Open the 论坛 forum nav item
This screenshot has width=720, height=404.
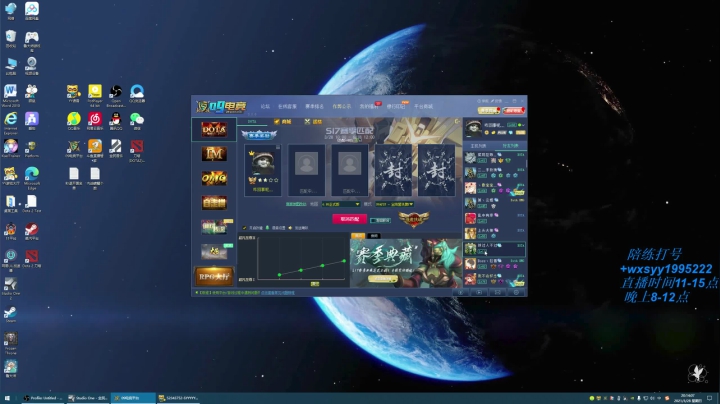265,107
